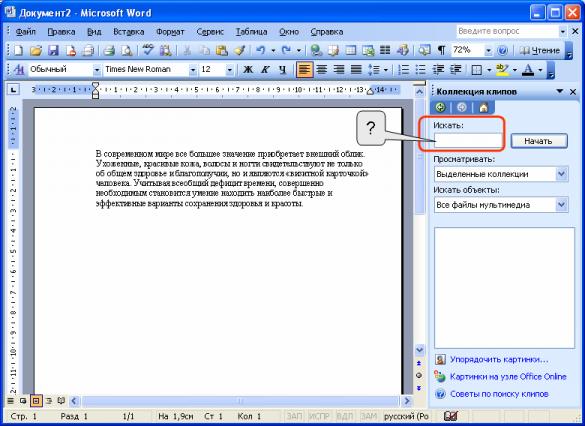Viewport: 585px width, 426px height.
Task: Open a file with the folder icon
Action: click(x=36, y=50)
